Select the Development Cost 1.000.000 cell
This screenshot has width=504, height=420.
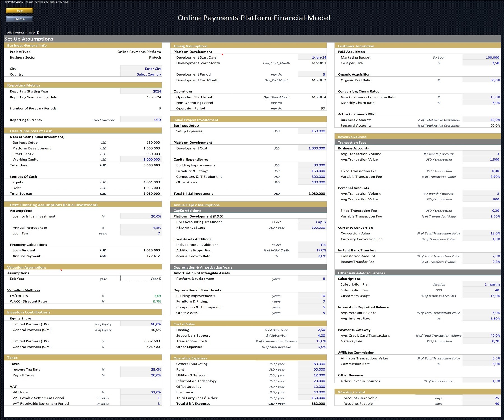point(312,148)
